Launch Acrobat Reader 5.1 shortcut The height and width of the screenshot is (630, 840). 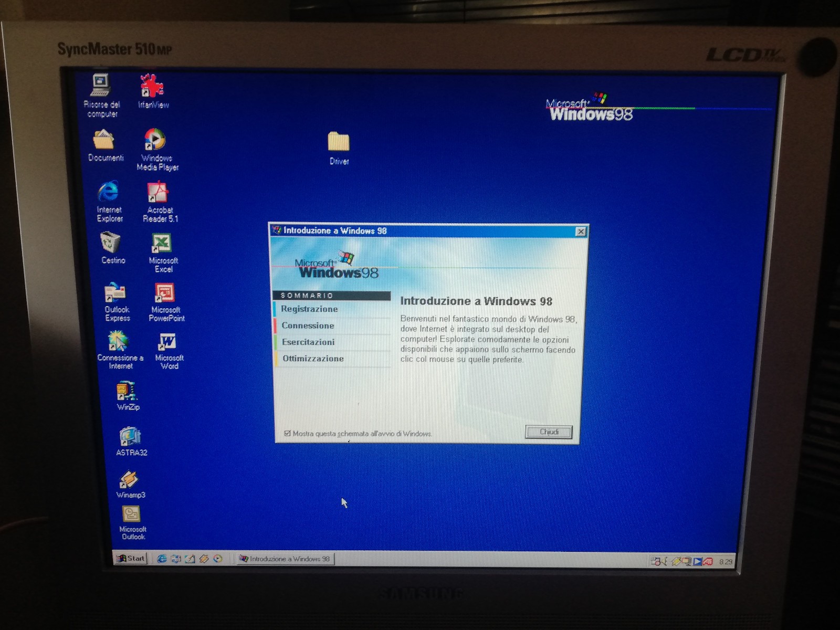[x=160, y=202]
